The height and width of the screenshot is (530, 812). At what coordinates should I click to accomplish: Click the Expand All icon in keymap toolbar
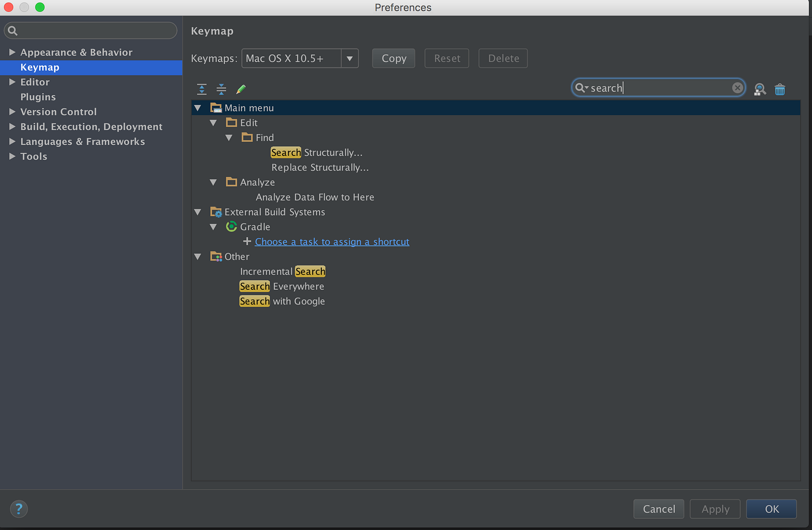click(x=201, y=89)
